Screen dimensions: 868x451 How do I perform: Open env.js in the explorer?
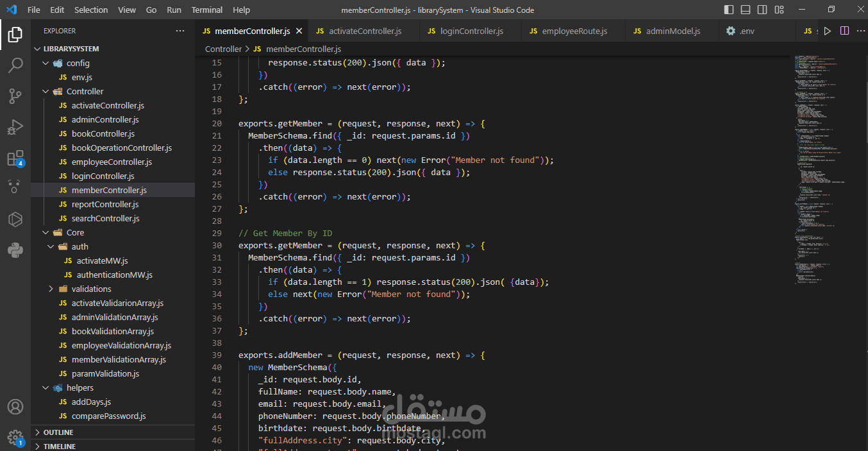[x=113, y=77]
